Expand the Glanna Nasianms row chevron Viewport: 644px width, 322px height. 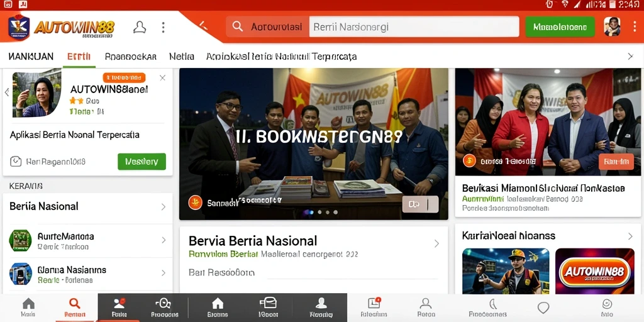(x=163, y=273)
